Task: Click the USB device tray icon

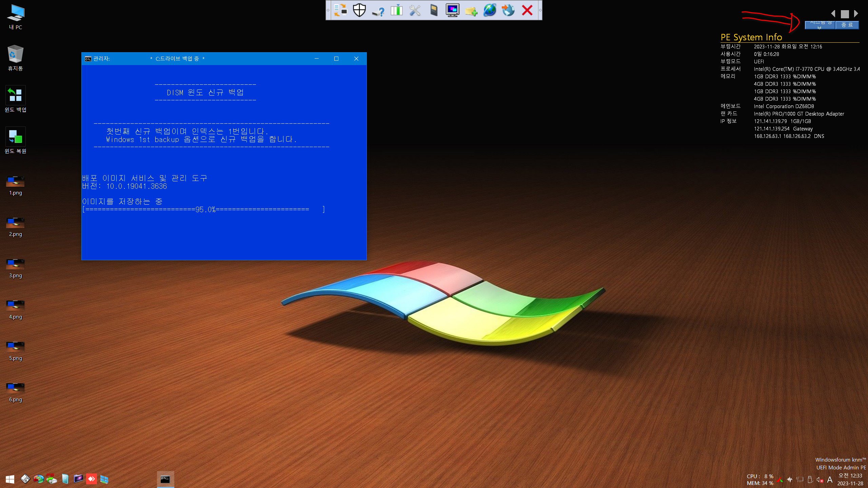Action: tap(810, 480)
